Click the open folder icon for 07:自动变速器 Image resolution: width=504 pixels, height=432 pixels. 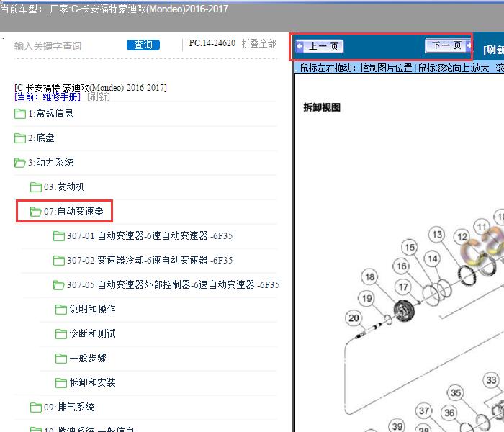[x=36, y=212]
